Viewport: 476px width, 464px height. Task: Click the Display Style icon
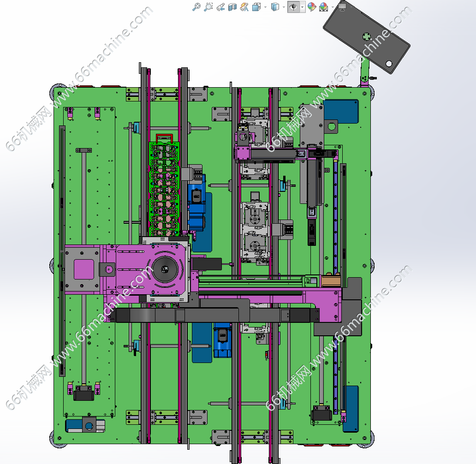tap(274, 7)
